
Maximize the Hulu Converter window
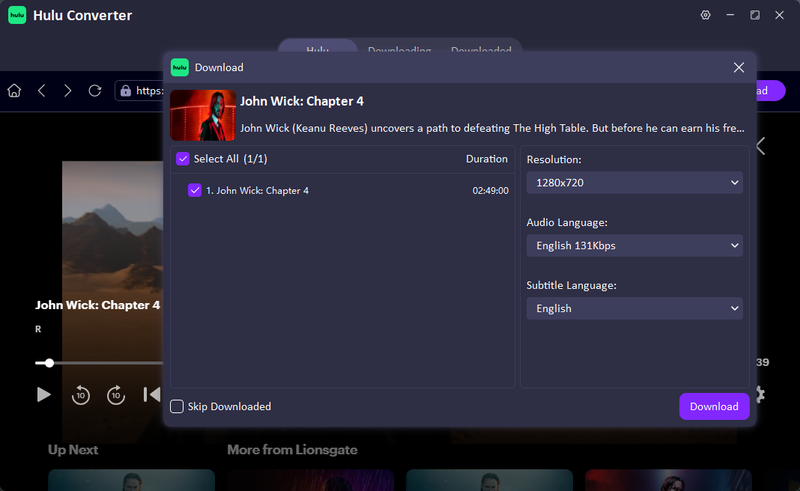point(755,15)
